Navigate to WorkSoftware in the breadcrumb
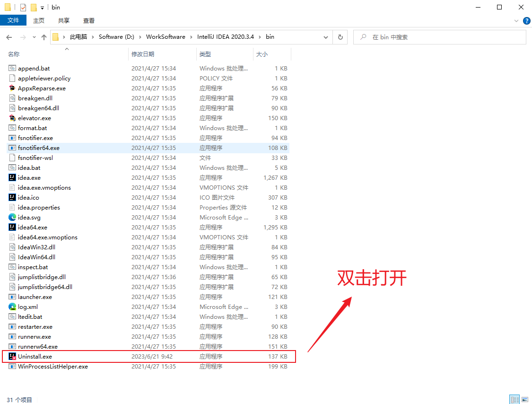 166,37
